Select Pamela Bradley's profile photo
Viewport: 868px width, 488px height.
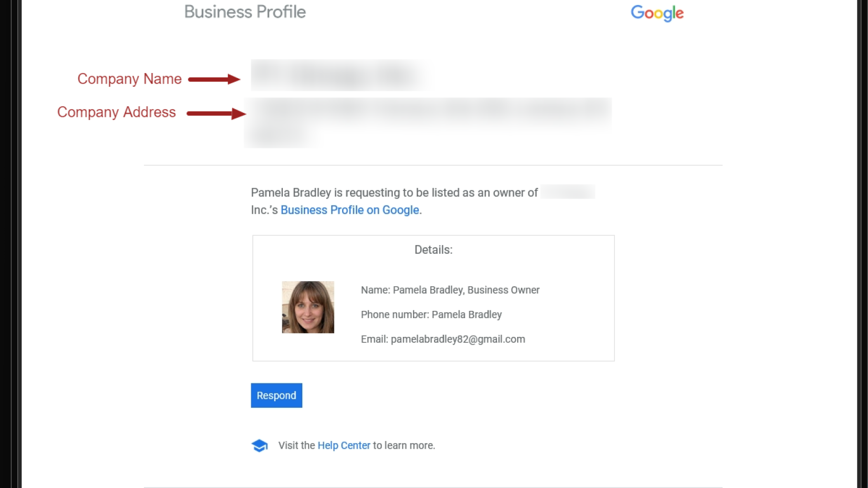(308, 307)
